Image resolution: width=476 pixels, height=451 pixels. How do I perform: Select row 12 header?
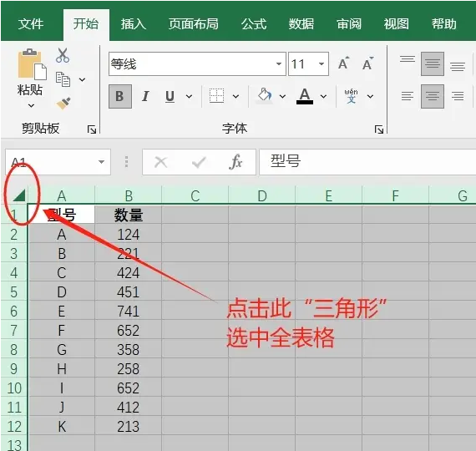[14, 427]
